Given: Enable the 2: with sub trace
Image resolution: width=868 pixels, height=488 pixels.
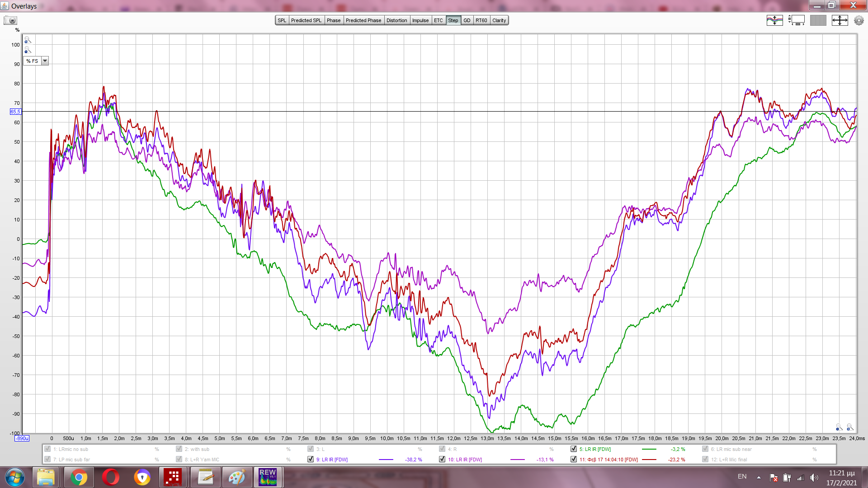Looking at the screenshot, I should point(179,449).
